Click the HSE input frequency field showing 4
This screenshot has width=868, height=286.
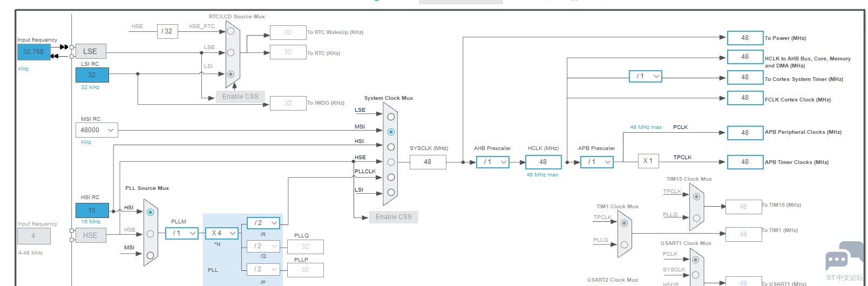(33, 236)
